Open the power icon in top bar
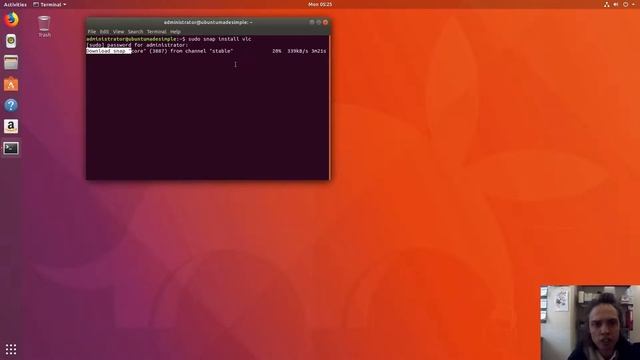 [625, 4]
